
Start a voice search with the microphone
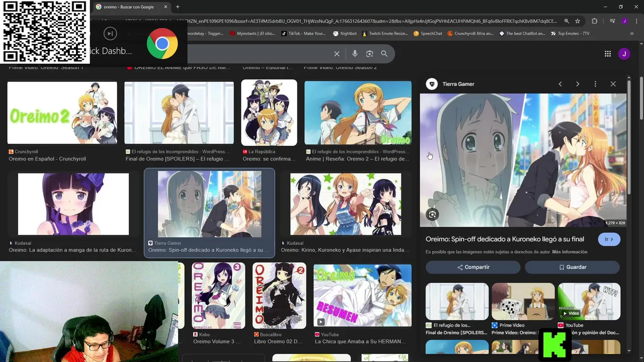click(355, 54)
